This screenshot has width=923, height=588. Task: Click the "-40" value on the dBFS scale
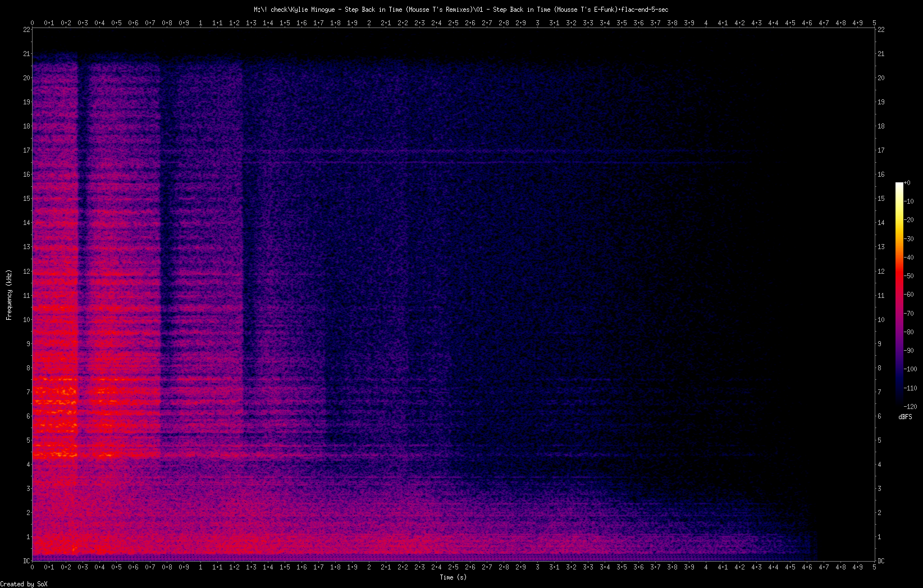pyautogui.click(x=910, y=258)
